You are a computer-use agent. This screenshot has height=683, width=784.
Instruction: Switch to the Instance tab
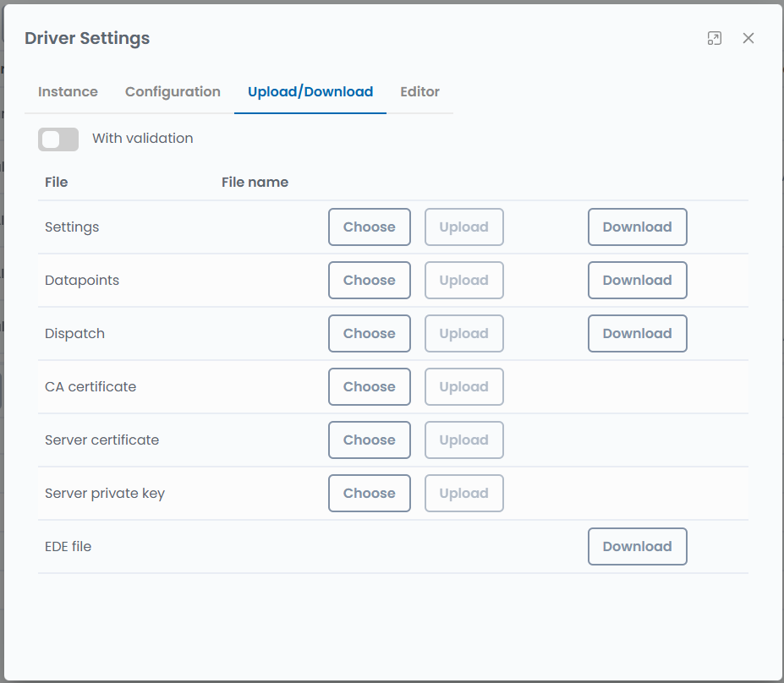coord(68,92)
